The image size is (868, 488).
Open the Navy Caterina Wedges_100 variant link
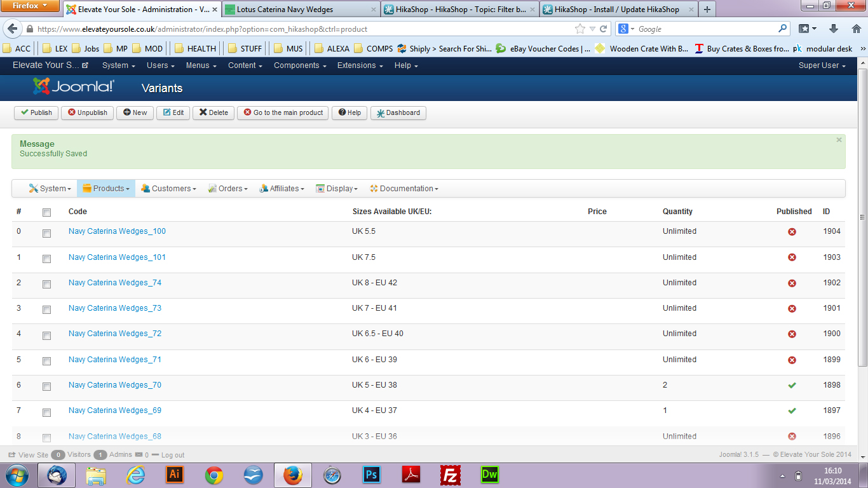pyautogui.click(x=117, y=231)
